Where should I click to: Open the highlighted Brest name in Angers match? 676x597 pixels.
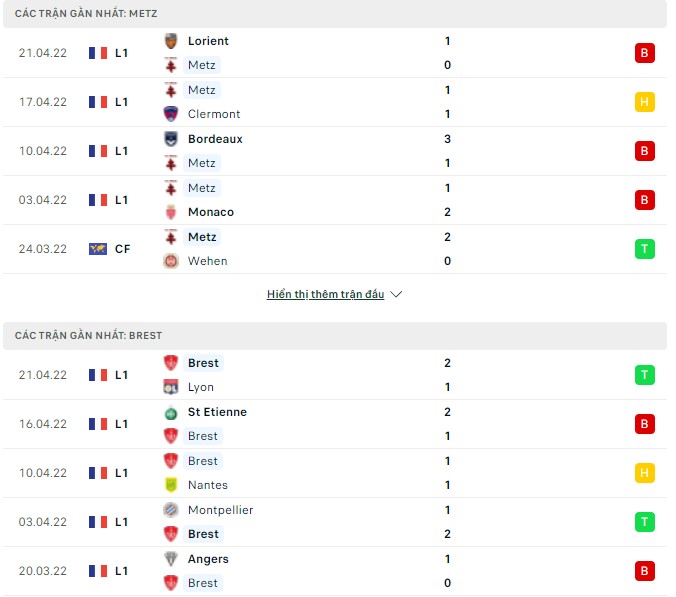(x=202, y=583)
